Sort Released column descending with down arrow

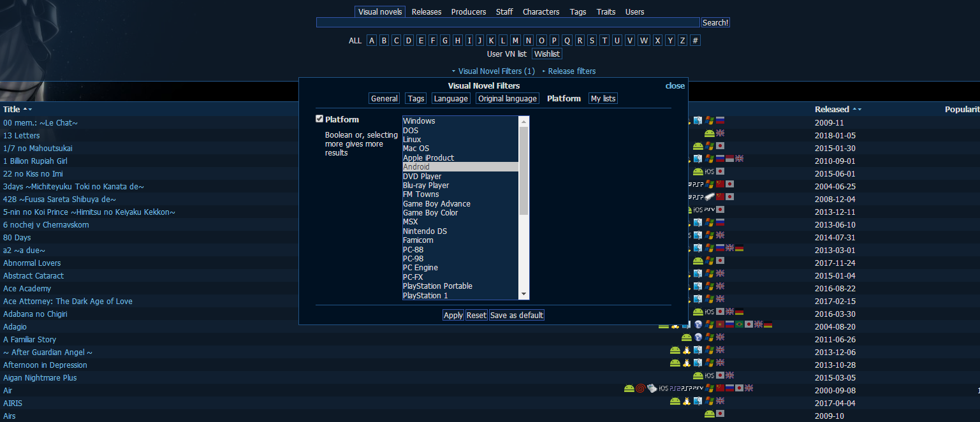pyautogui.click(x=859, y=110)
